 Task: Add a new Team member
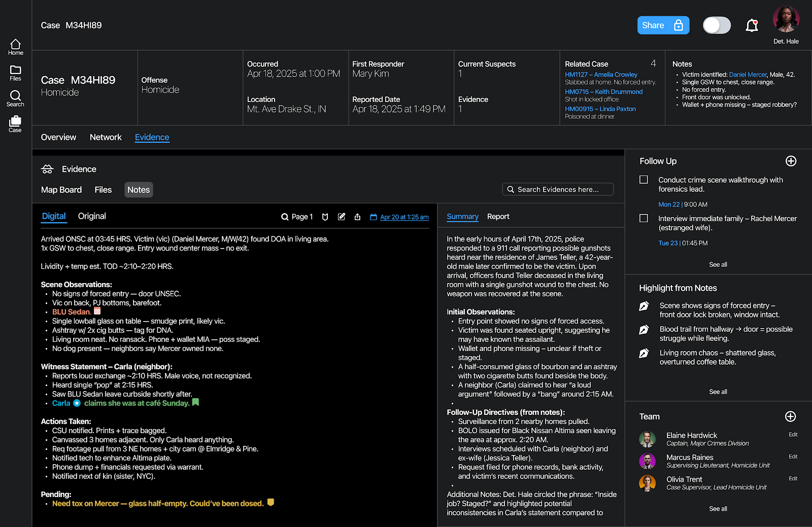[x=790, y=416]
